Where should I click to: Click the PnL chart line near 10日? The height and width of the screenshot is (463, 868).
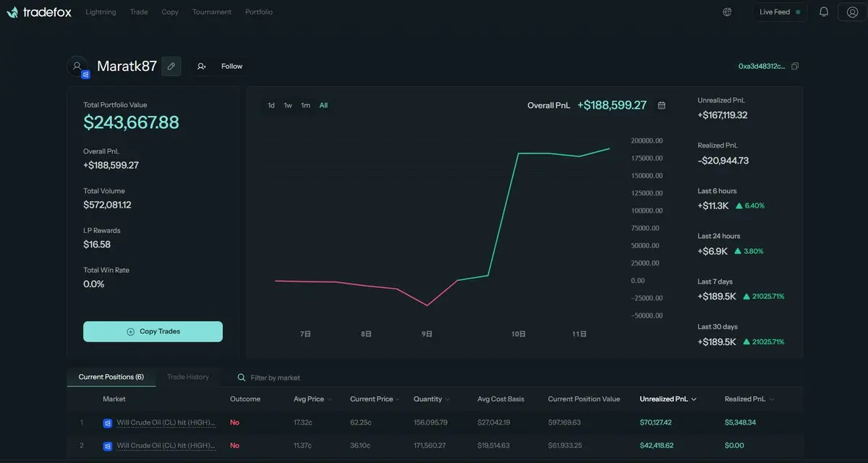point(518,154)
